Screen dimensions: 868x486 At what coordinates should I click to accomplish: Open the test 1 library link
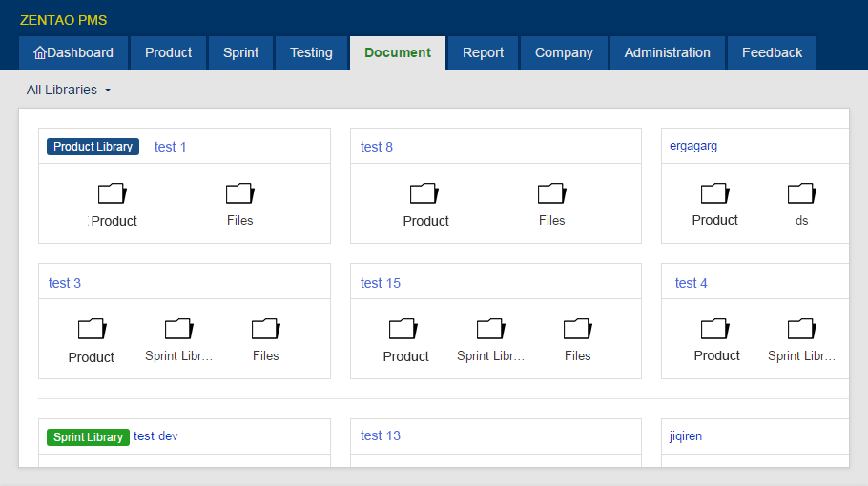pos(170,147)
